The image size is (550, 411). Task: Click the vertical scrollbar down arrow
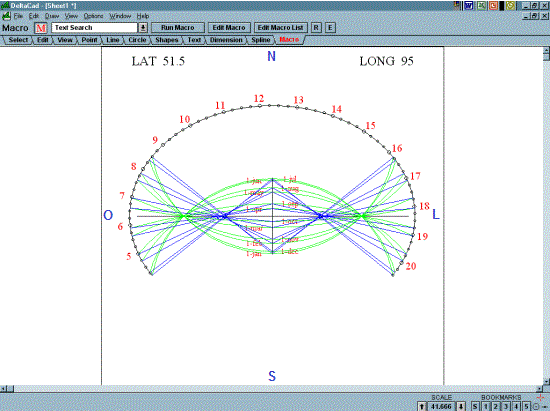pos(546,382)
